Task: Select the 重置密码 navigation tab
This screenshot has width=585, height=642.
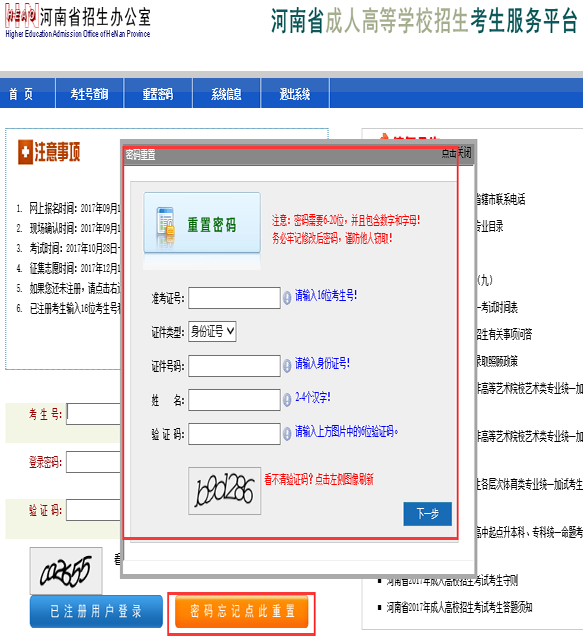Action: pos(158,94)
